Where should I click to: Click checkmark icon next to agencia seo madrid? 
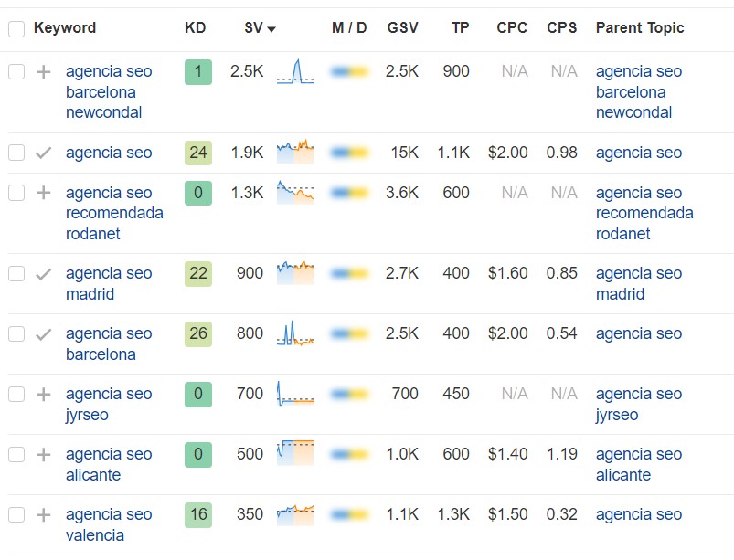(x=44, y=274)
